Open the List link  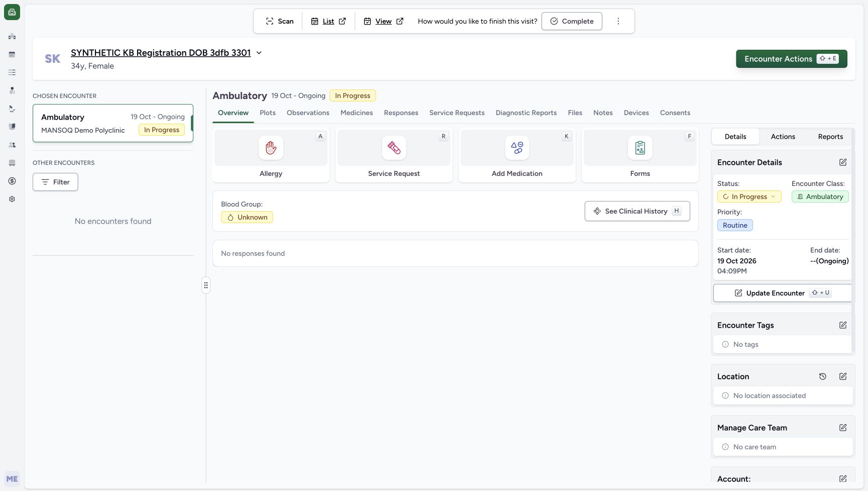(x=329, y=21)
